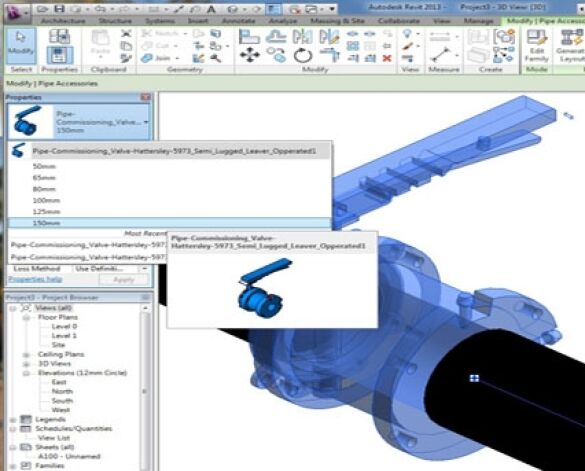
Task: Click the Apply button
Action: point(123,280)
